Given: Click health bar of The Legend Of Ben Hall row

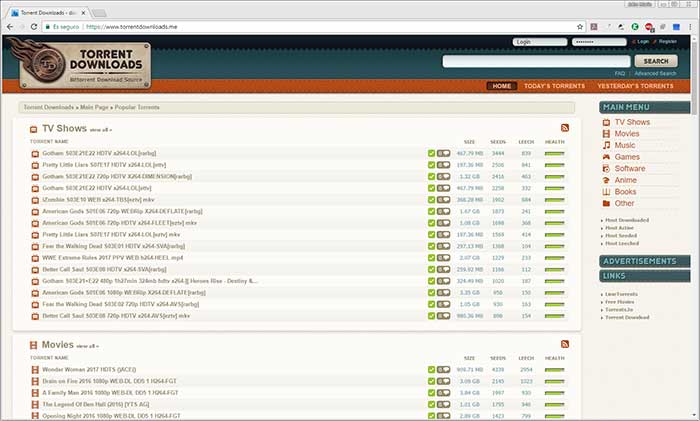Looking at the screenshot, I should point(554,405).
